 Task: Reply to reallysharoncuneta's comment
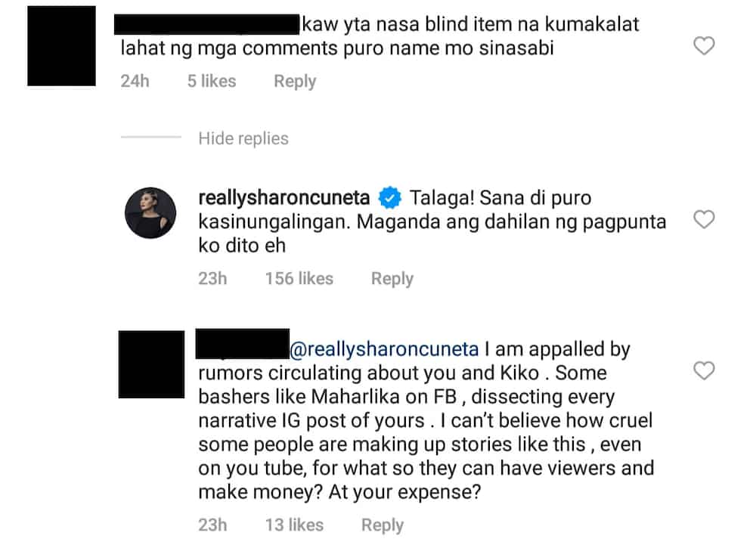pos(392,279)
